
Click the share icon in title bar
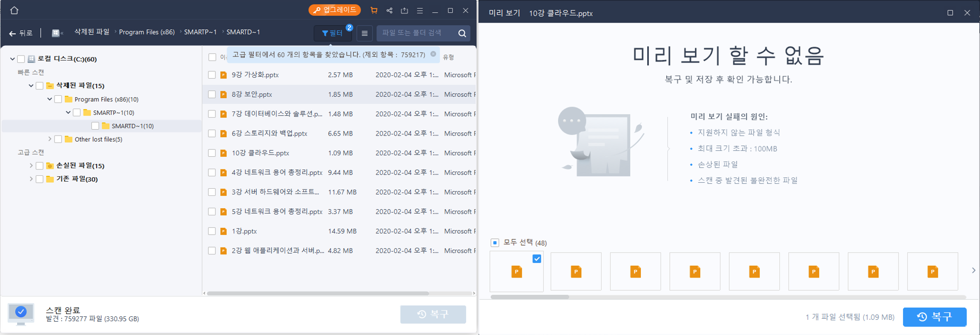pyautogui.click(x=389, y=10)
